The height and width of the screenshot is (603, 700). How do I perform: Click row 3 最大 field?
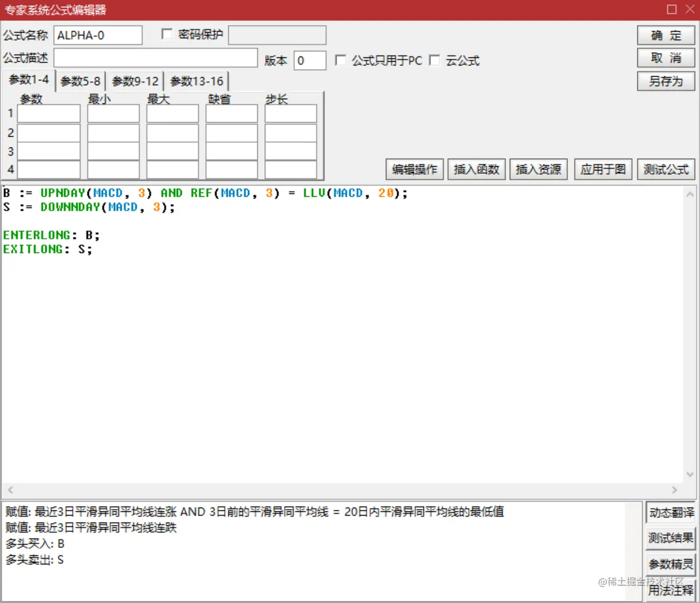click(173, 151)
